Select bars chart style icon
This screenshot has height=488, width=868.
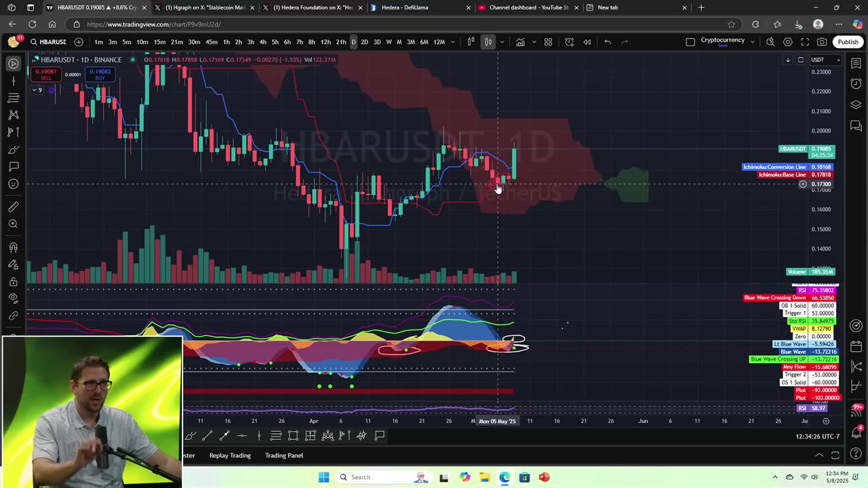[x=471, y=42]
